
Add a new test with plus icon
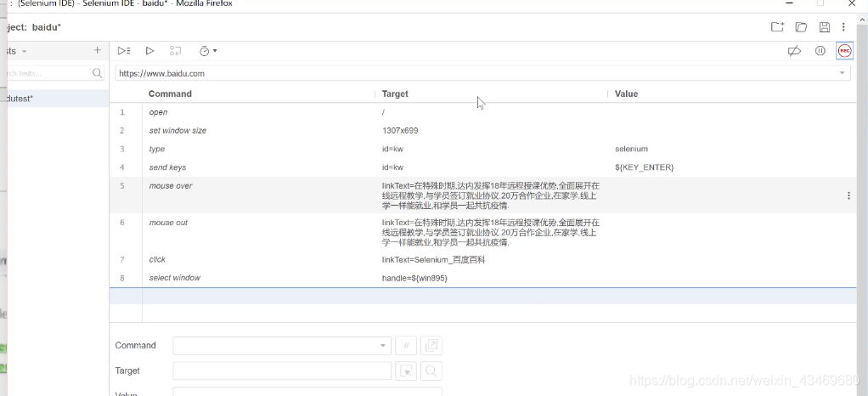click(x=98, y=50)
